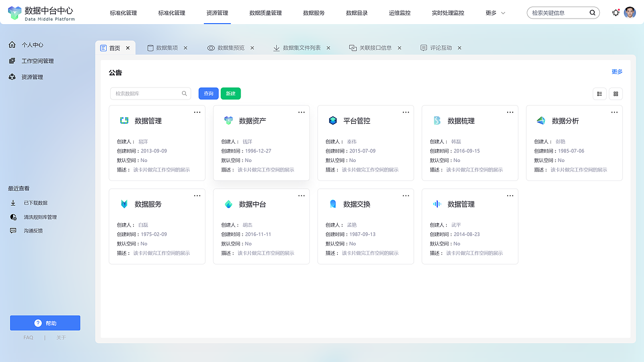Open the more menu on the 数据梳理 card
This screenshot has width=644, height=362.
510,112
